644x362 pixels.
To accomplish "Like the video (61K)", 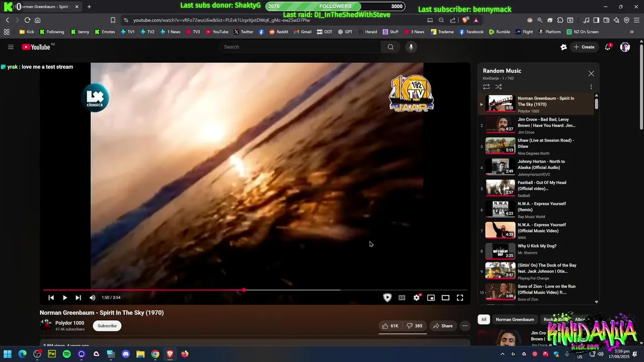I will (390, 326).
